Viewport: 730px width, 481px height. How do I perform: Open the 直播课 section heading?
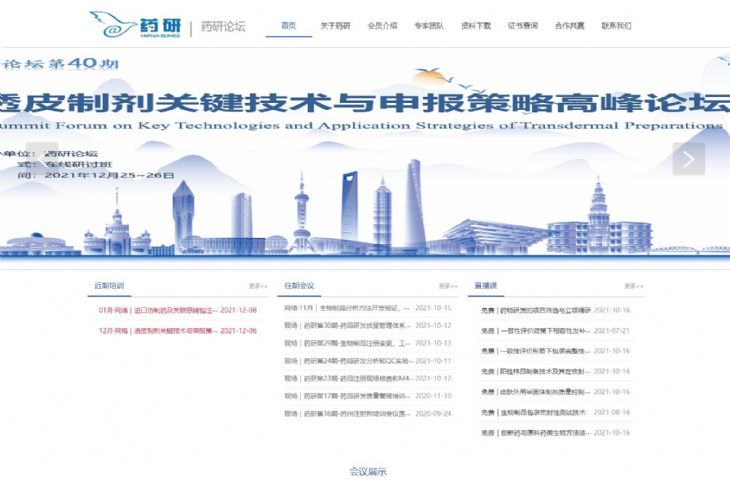[486, 286]
